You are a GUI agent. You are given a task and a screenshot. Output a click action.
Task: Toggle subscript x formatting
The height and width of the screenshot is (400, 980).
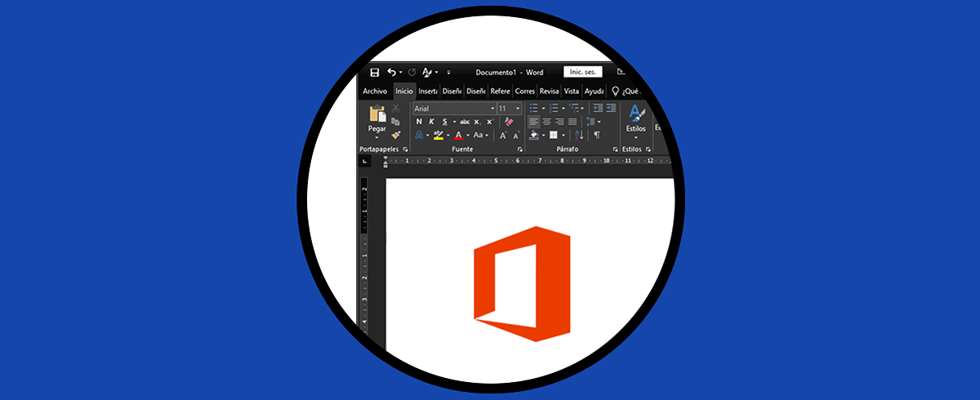click(477, 122)
